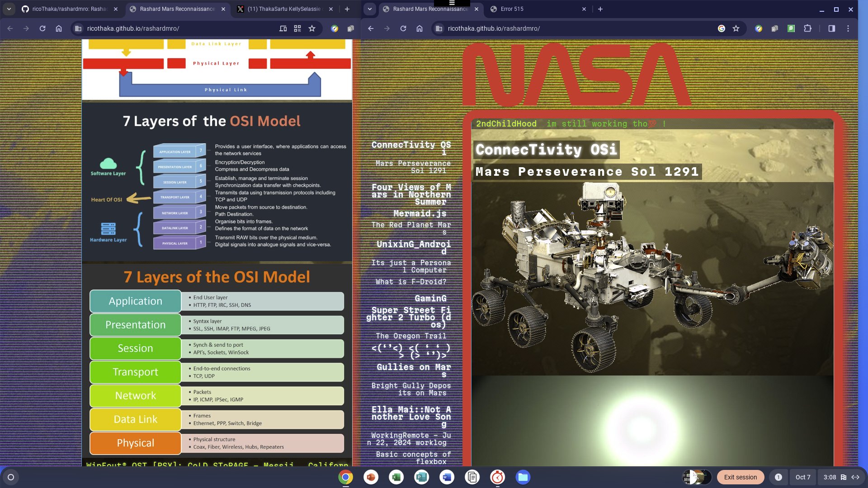The width and height of the screenshot is (868, 488).
Task: Open the red stopwatch app in the shelf
Action: (x=498, y=477)
